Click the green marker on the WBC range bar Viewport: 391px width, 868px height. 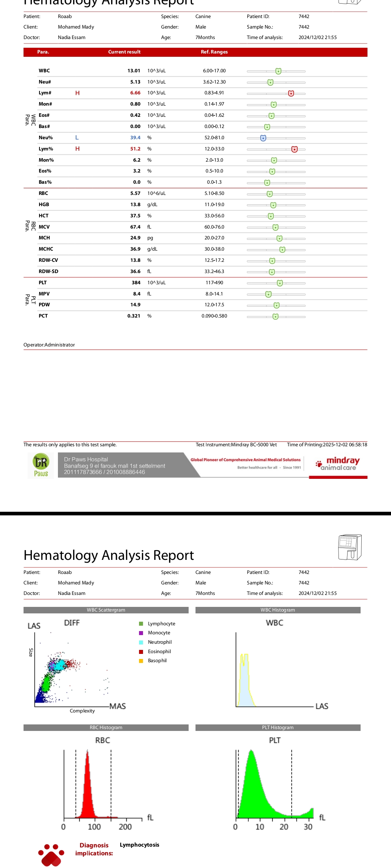pos(278,71)
